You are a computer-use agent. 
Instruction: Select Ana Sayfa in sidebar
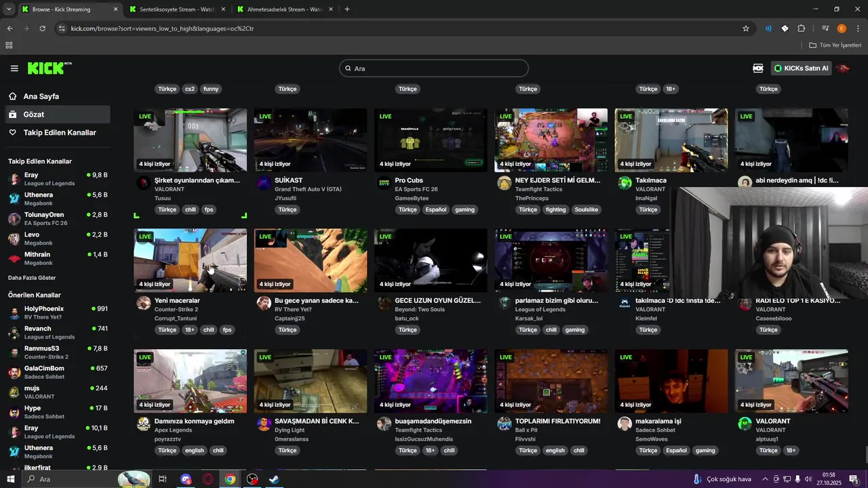pos(57,96)
